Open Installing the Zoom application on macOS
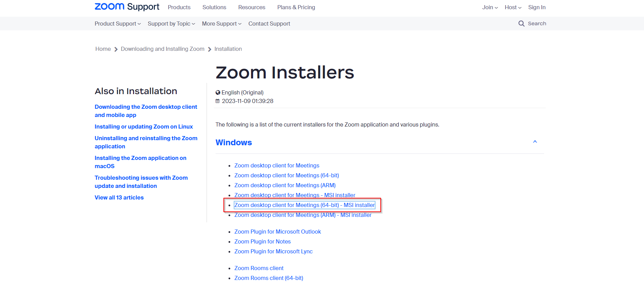This screenshot has width=644, height=282. tap(141, 162)
